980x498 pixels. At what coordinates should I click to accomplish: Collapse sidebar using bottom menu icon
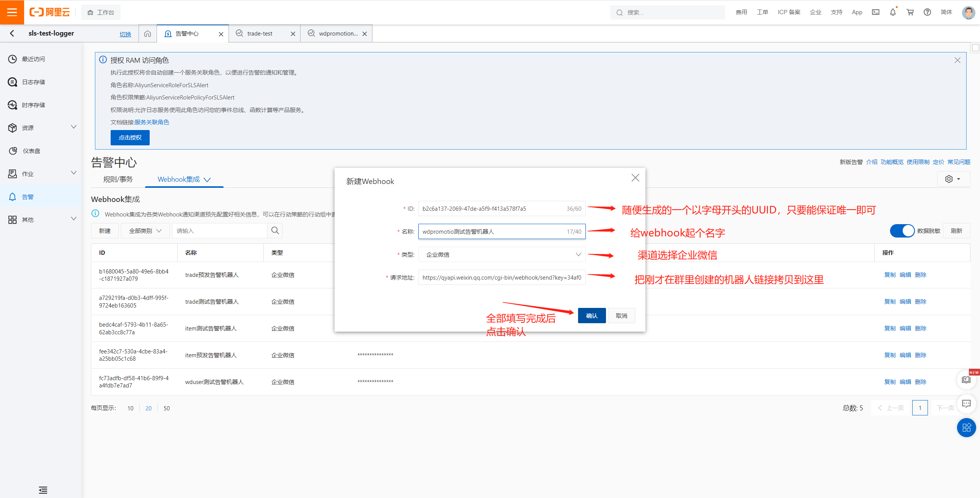pyautogui.click(x=43, y=490)
